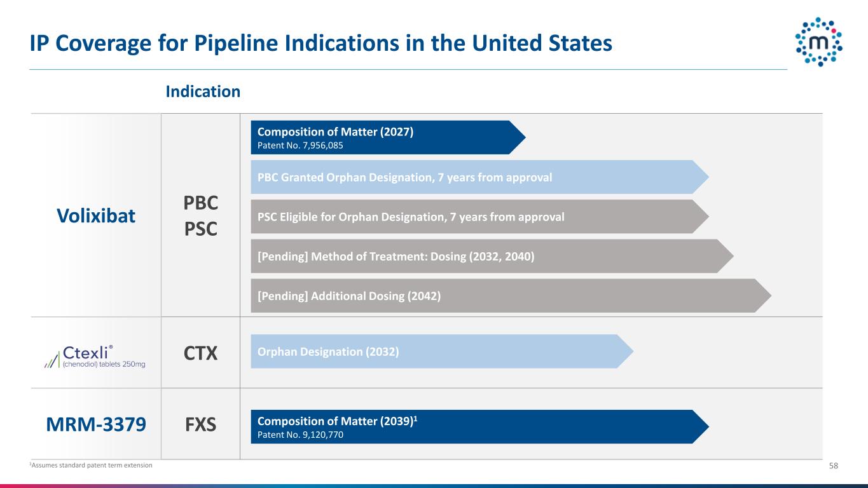The height and width of the screenshot is (488, 868).
Task: Click the Mirum logo in the top corner
Action: click(x=819, y=41)
